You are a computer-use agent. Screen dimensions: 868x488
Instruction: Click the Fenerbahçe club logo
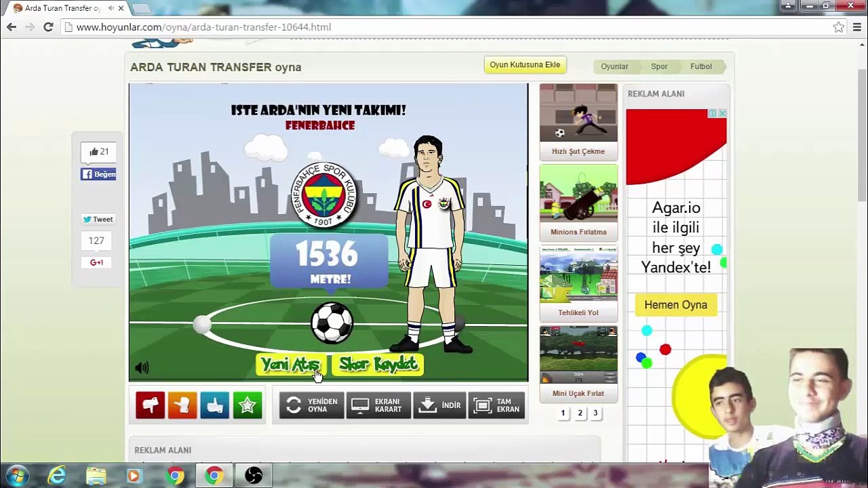[324, 194]
